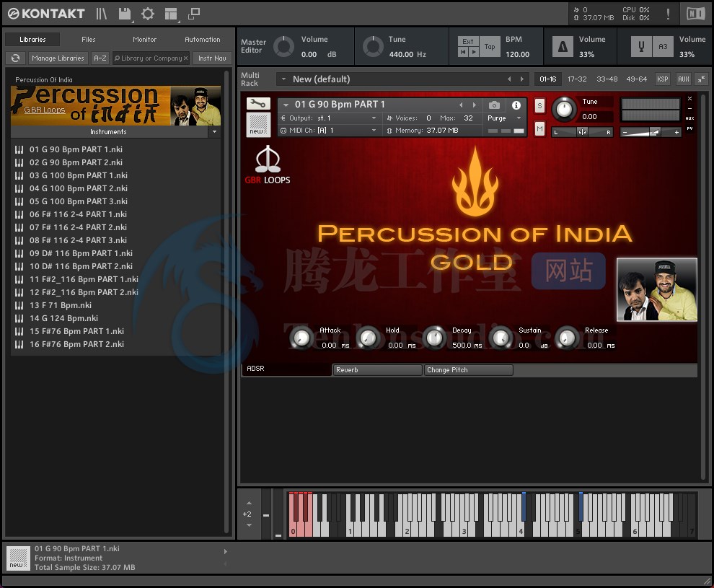Open the A3 reference pitch selector
This screenshot has width=714, height=588.
click(663, 46)
